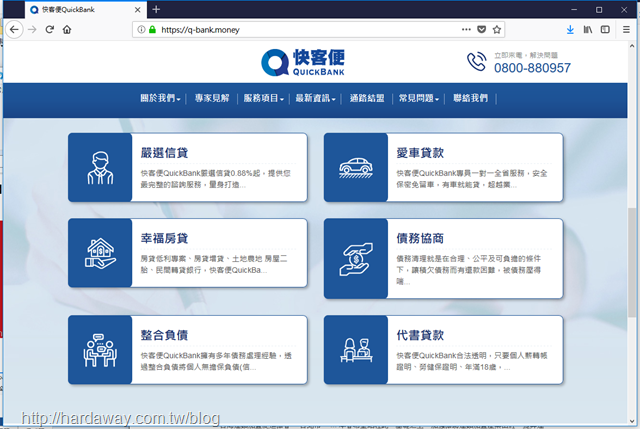Click the businessman icon for 嚴選信貸
640x429 pixels.
(100, 167)
